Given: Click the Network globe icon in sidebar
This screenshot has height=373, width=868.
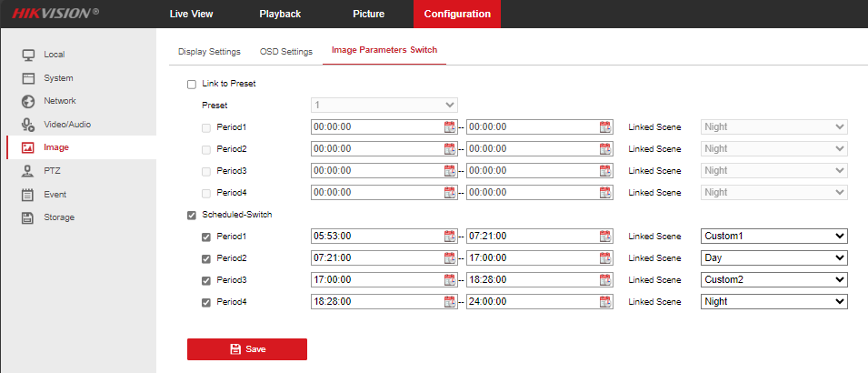Looking at the screenshot, I should click(28, 101).
